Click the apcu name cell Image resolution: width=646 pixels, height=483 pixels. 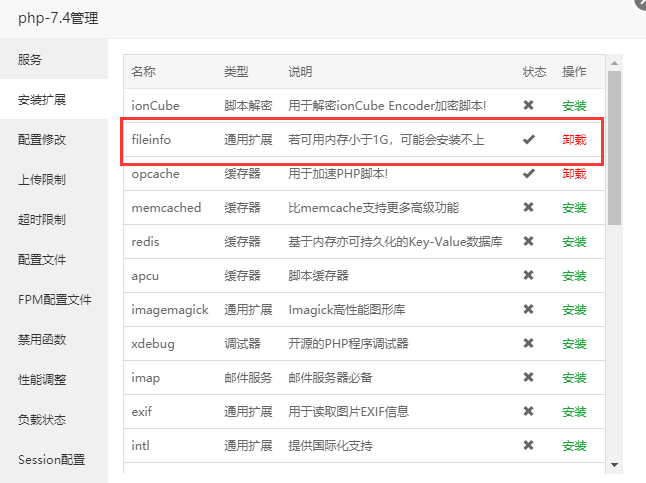click(145, 276)
